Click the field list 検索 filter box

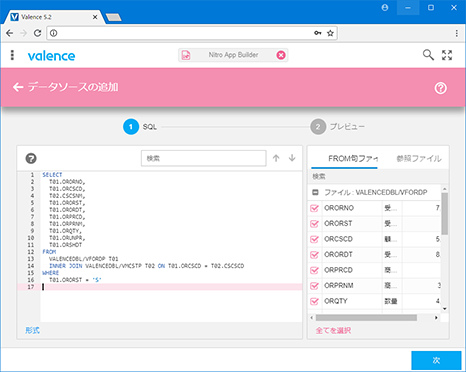(378, 176)
